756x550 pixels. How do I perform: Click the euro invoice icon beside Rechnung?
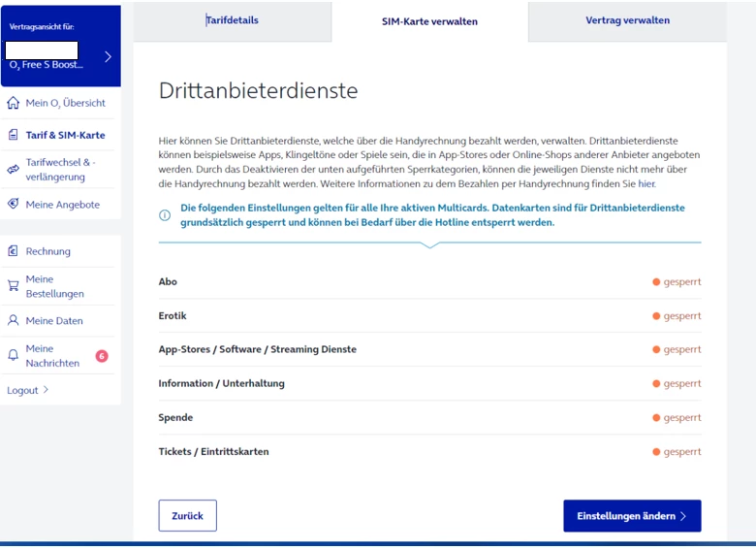(13, 251)
